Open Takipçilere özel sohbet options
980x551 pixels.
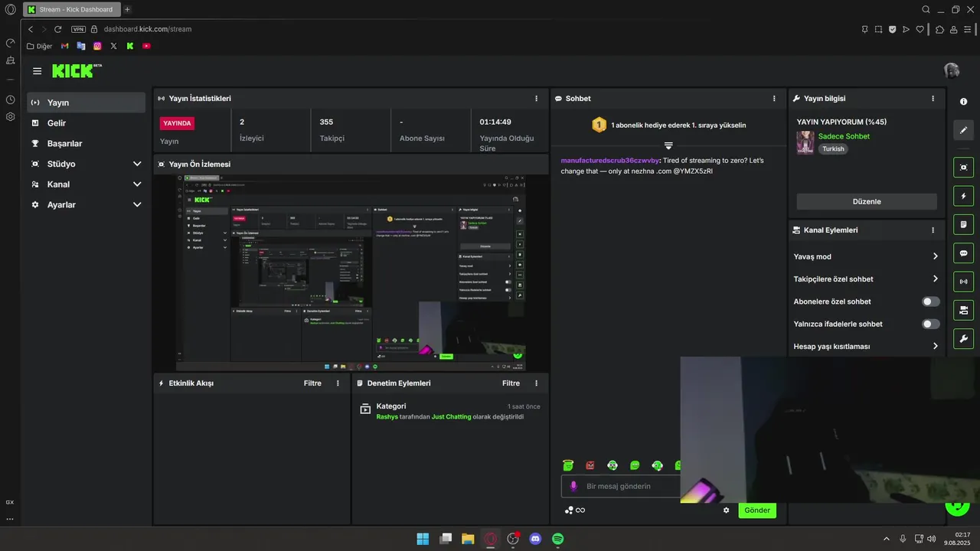click(x=866, y=279)
